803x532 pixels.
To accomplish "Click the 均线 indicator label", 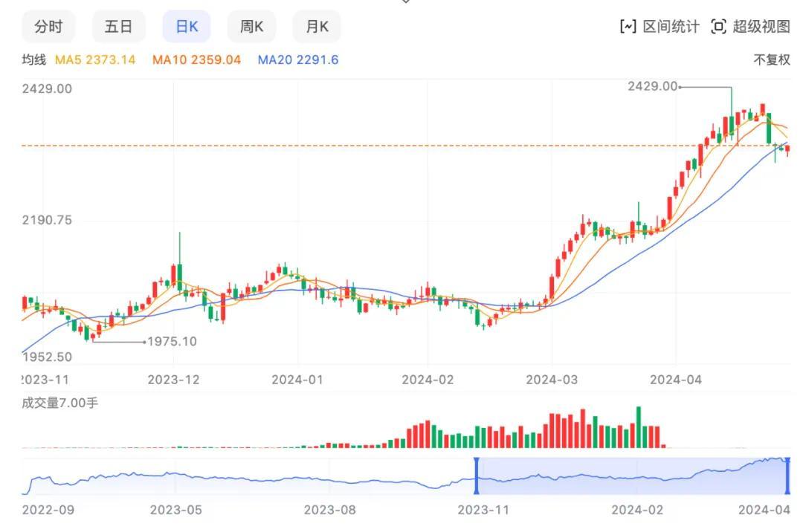I will 34,59.
